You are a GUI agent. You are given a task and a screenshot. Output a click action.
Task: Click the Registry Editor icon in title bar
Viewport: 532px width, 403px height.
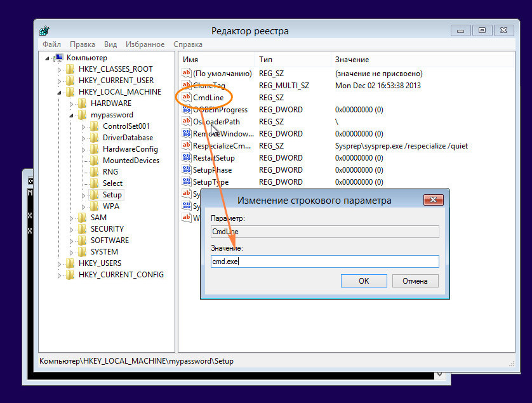coord(44,30)
